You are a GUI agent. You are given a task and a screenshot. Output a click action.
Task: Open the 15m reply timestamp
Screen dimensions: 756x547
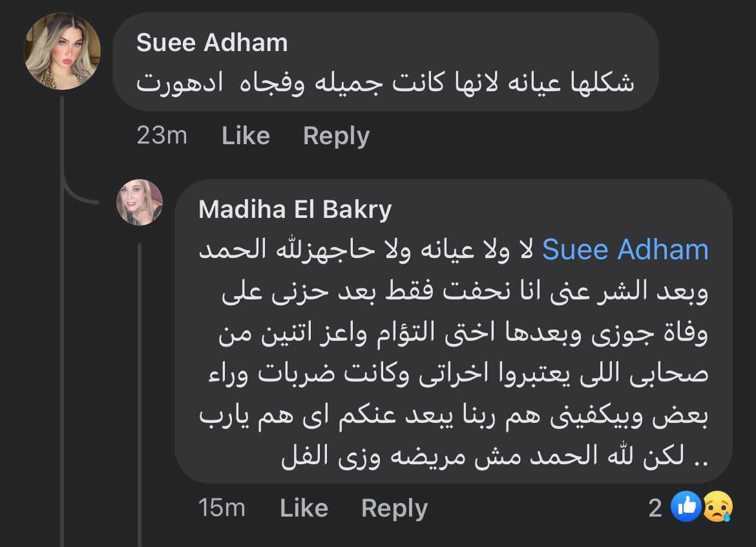click(222, 508)
